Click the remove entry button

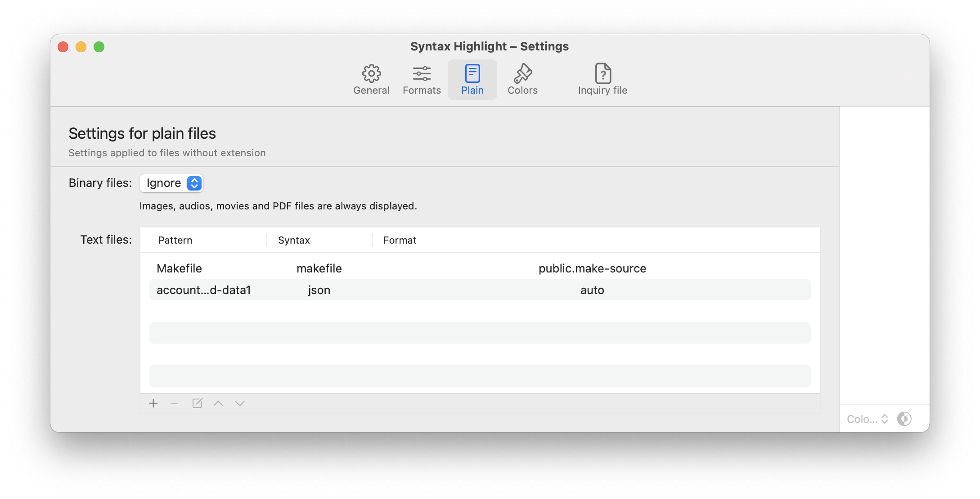[x=175, y=404]
